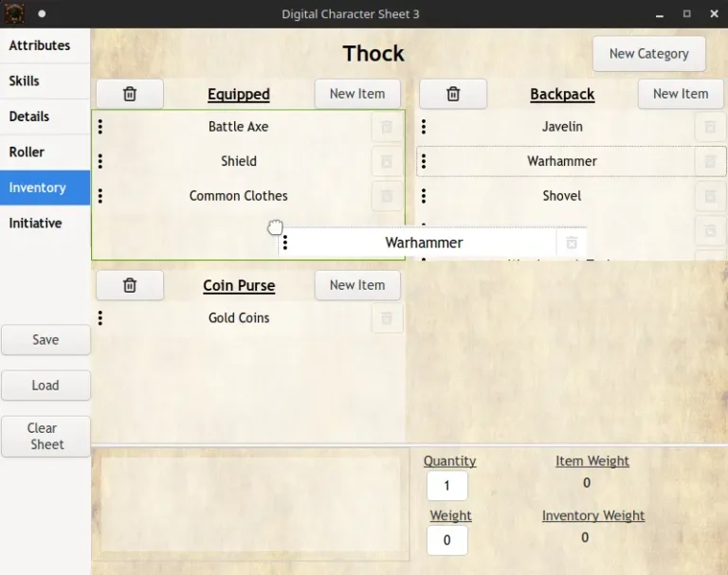Delete the Backpack category with trash icon
Image resolution: width=728 pixels, height=575 pixels.
[x=453, y=94]
